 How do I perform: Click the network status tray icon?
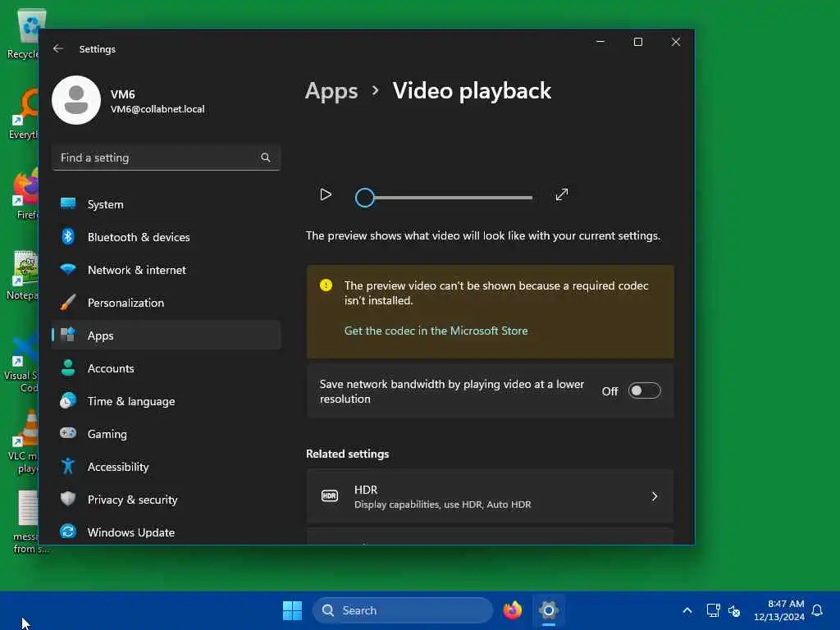[x=713, y=610]
